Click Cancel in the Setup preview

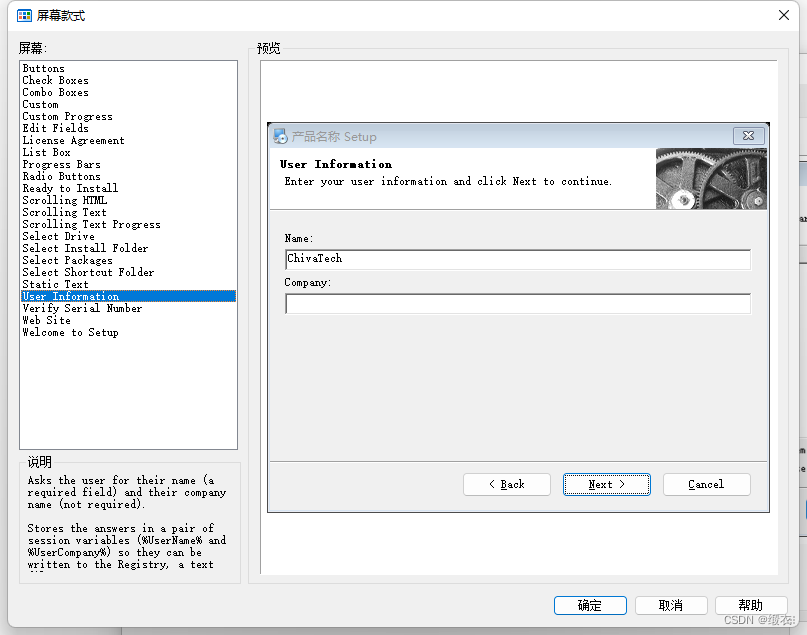tap(707, 485)
